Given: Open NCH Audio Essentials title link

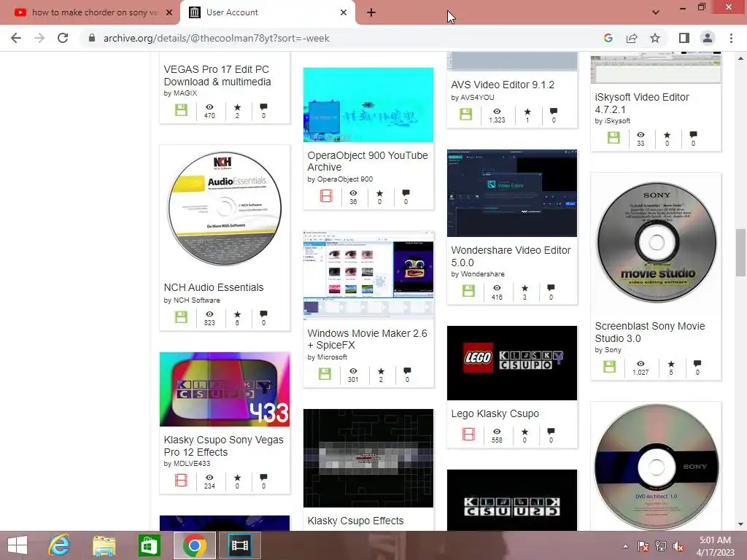Looking at the screenshot, I should 214,287.
